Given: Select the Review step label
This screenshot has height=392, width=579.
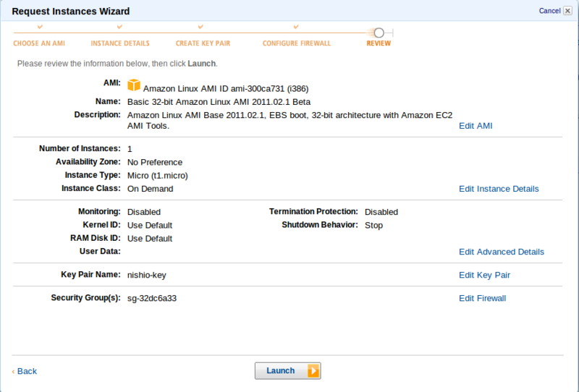Looking at the screenshot, I should click(x=379, y=43).
